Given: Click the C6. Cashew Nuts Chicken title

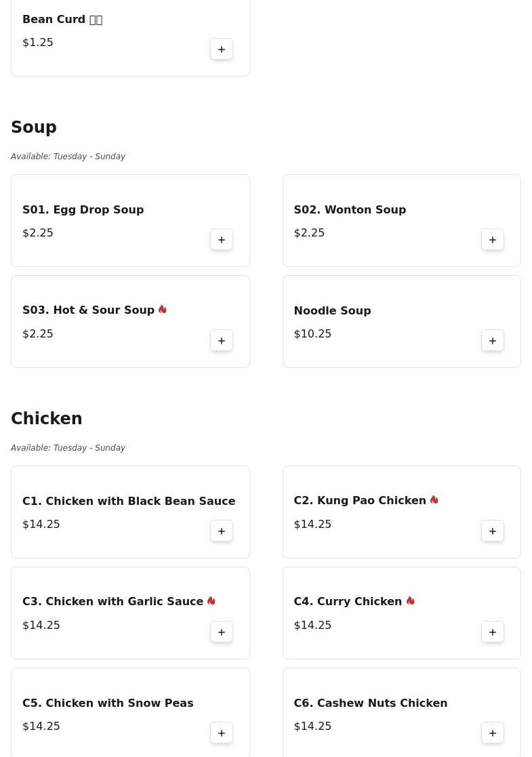Looking at the screenshot, I should (x=370, y=703).
